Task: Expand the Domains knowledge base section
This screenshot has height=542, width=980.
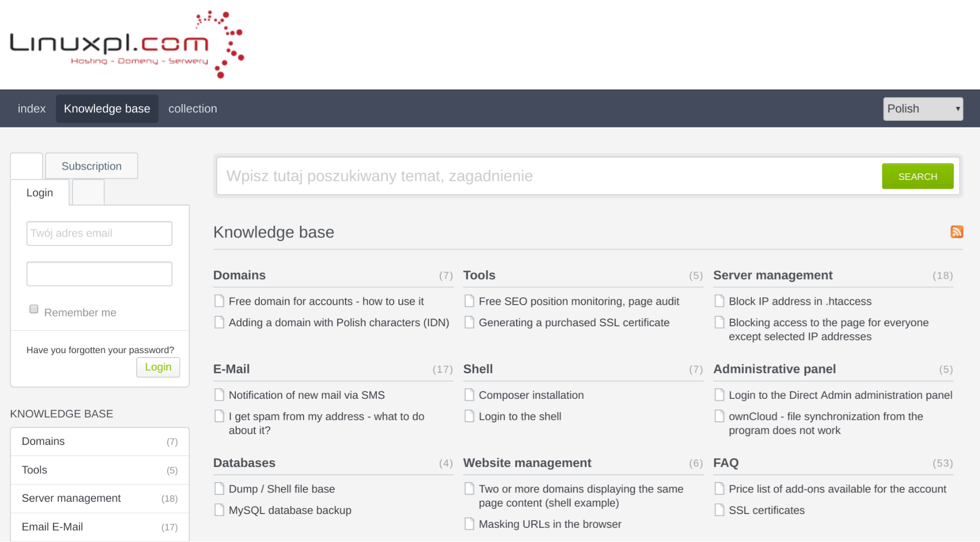Action: point(100,440)
